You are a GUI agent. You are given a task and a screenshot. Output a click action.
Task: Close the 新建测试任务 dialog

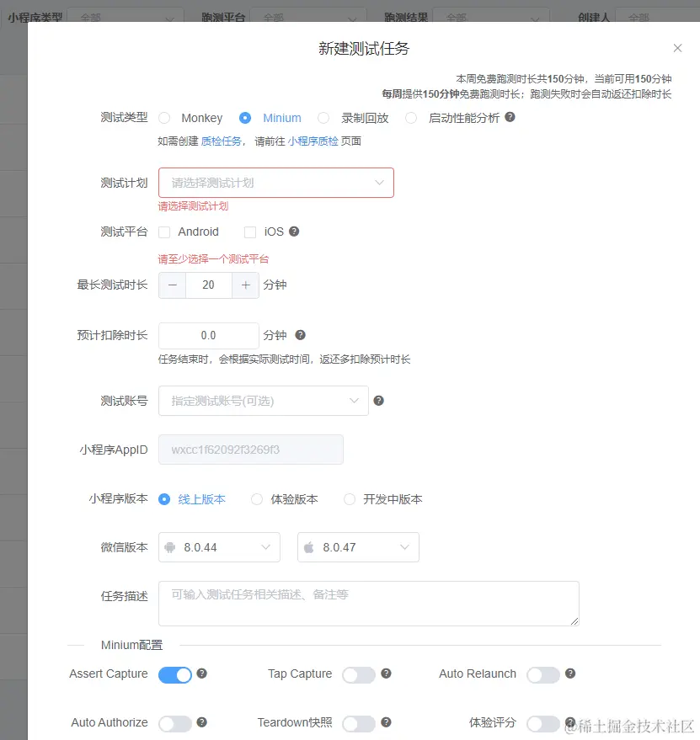coord(677,48)
